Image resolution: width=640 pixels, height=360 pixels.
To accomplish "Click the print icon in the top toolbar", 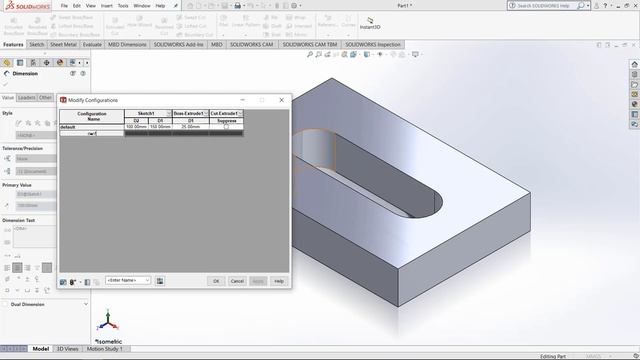I will (237, 6).
